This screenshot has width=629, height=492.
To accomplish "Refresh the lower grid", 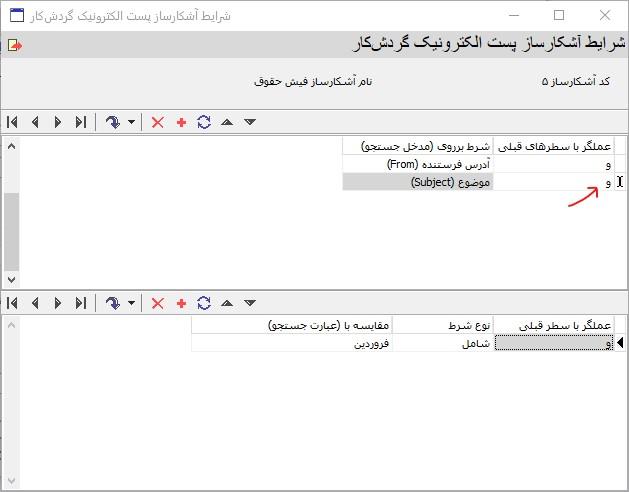I will pyautogui.click(x=204, y=303).
